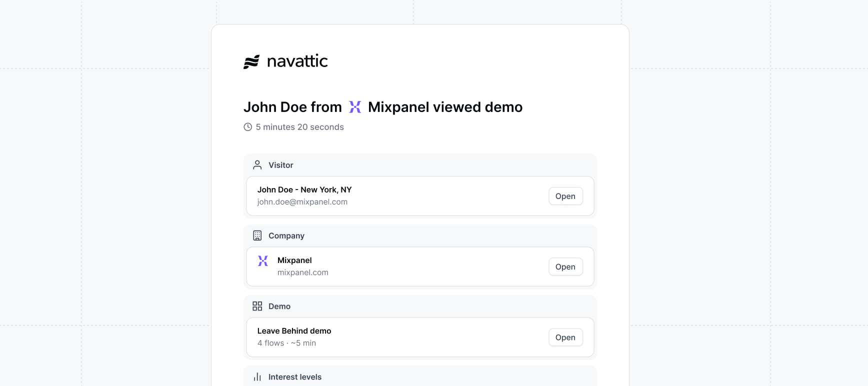Click the Company section label
This screenshot has width=868, height=386.
pos(286,235)
